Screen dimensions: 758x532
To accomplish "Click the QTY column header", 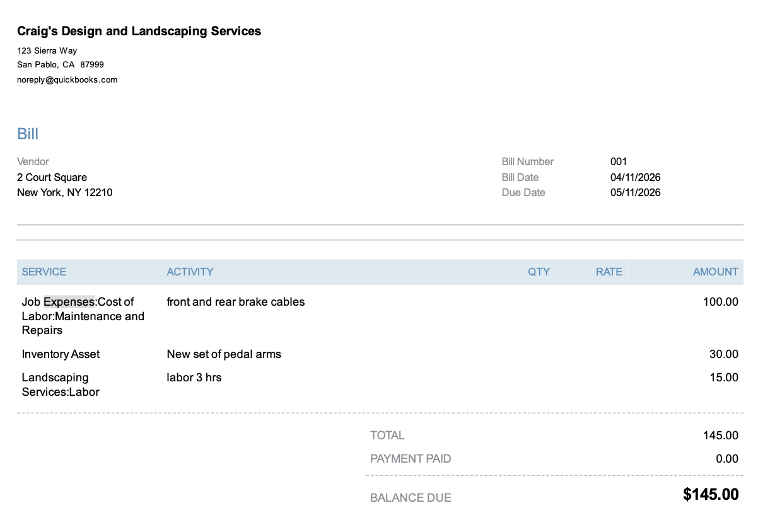I will coord(539,272).
